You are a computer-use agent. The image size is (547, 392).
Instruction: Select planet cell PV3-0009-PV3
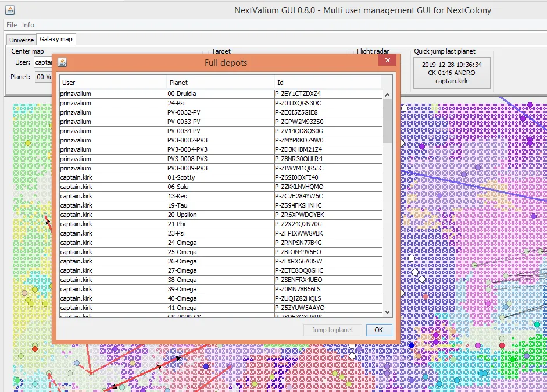coord(220,168)
